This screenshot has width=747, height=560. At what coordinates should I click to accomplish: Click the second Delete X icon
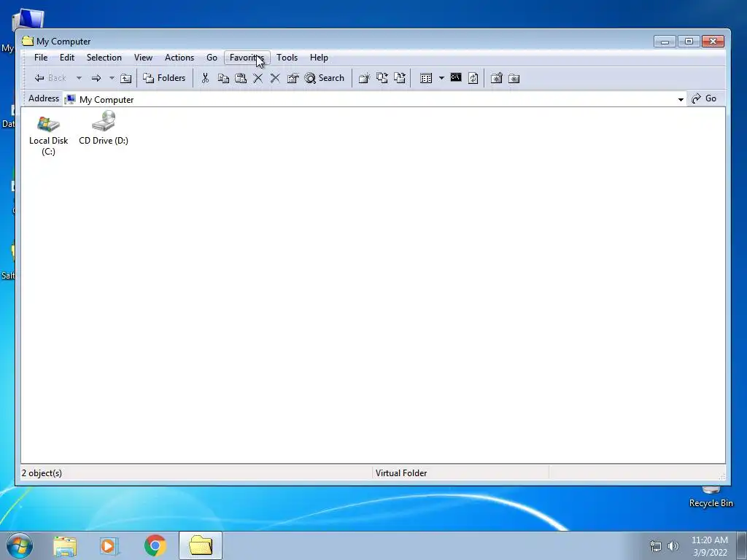tap(275, 78)
